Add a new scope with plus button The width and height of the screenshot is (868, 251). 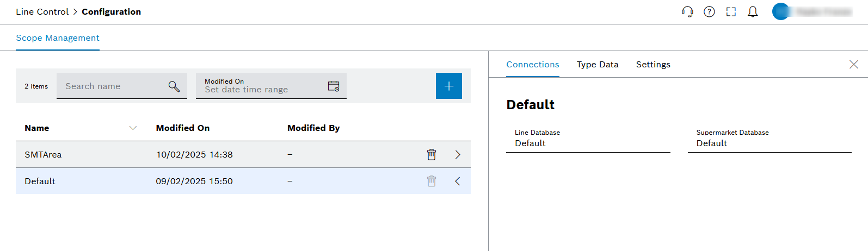point(449,86)
